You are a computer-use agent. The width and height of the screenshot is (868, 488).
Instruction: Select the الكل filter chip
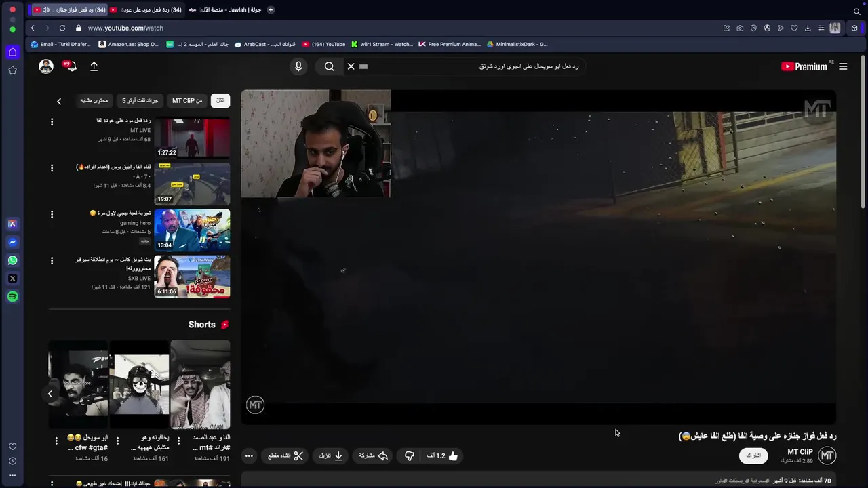point(220,100)
